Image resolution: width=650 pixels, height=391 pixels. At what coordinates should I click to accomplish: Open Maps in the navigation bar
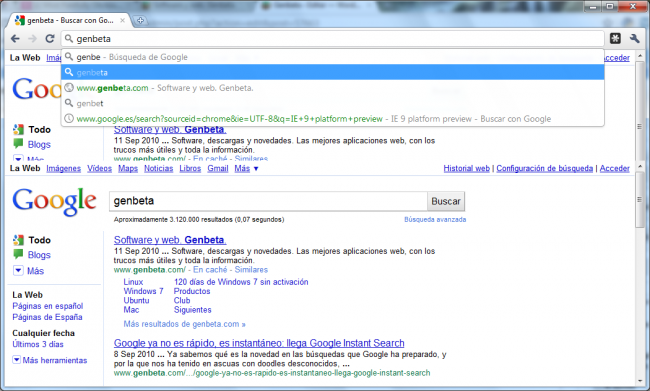coord(128,168)
